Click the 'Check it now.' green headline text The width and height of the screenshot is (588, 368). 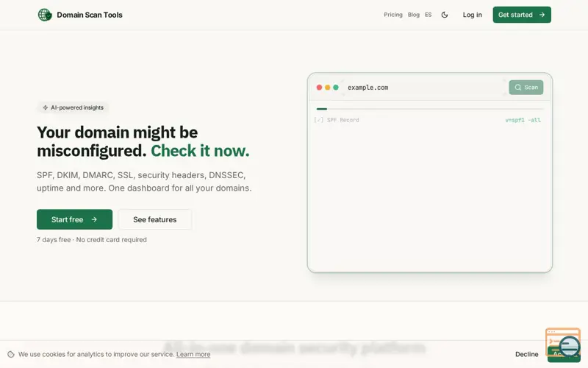200,151
